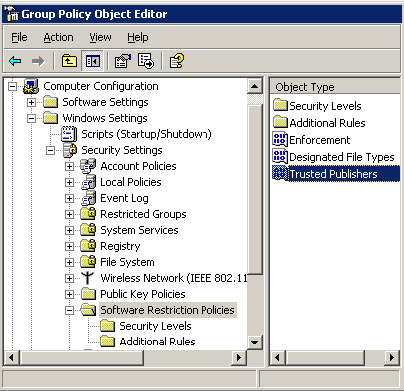Expand the File System node
404x391 pixels.
coord(69,262)
